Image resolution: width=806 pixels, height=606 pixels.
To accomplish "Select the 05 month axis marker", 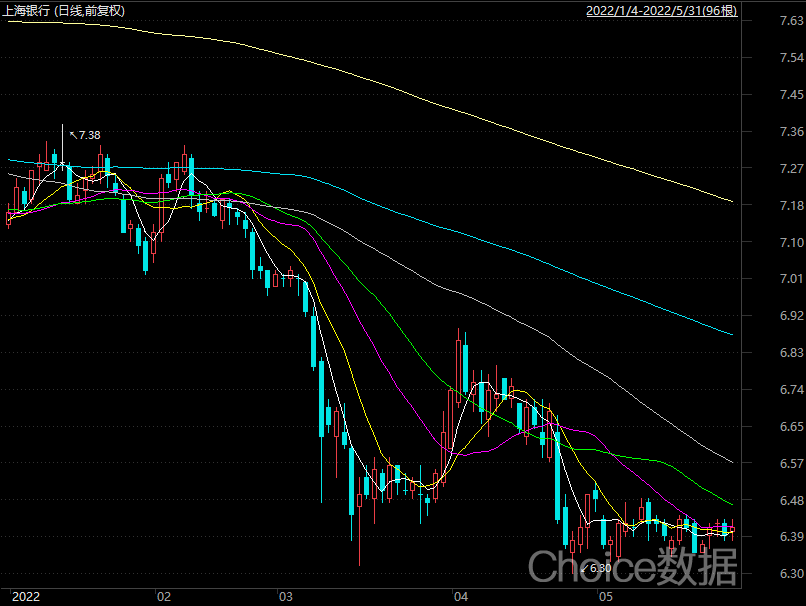I will point(606,597).
